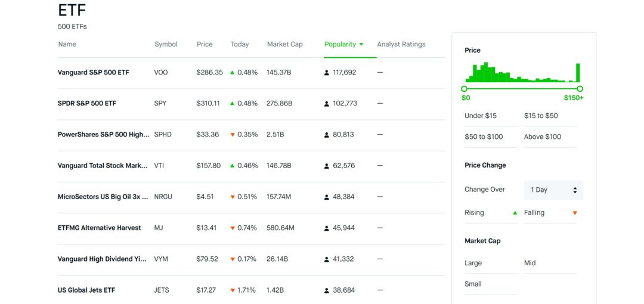The width and height of the screenshot is (644, 304).
Task: Click the $310.11 price value
Action: pyautogui.click(x=208, y=104)
